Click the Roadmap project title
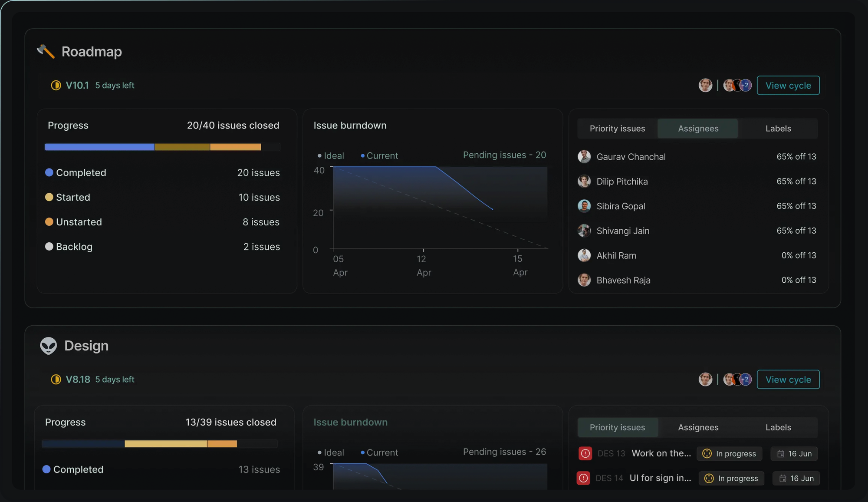 (x=92, y=52)
